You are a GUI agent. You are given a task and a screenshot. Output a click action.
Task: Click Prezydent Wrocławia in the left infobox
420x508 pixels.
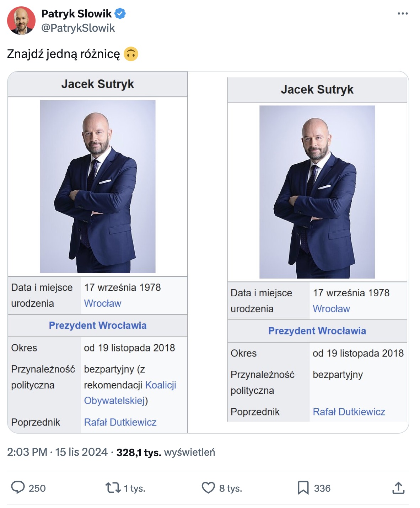pos(98,326)
